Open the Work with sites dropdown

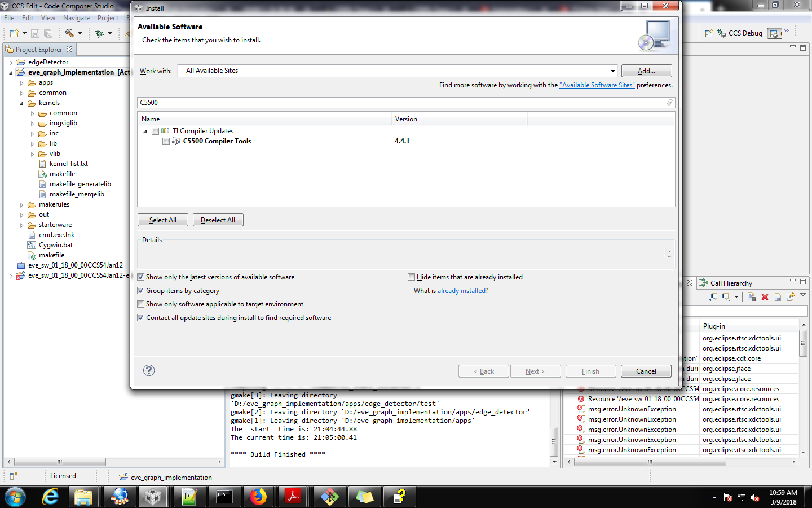613,71
